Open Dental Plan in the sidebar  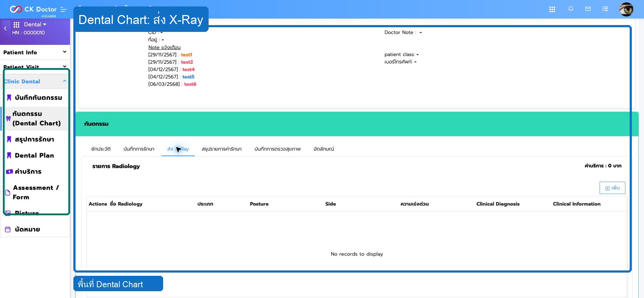(x=35, y=155)
